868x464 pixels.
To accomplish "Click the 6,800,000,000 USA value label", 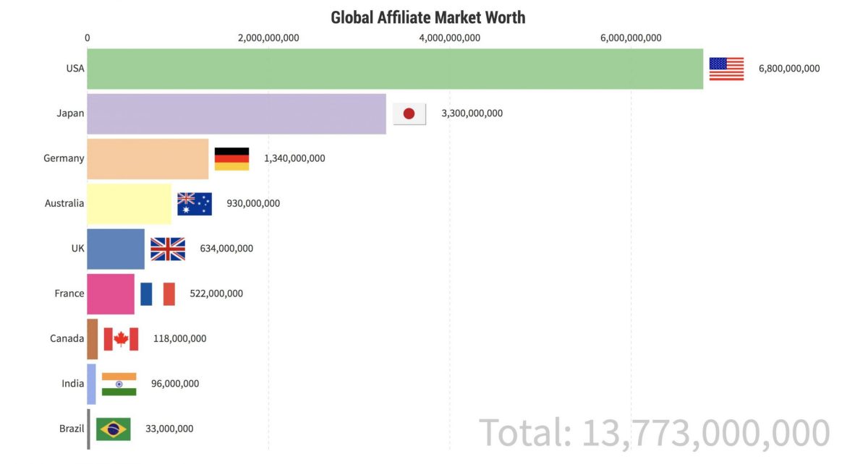I will point(789,69).
